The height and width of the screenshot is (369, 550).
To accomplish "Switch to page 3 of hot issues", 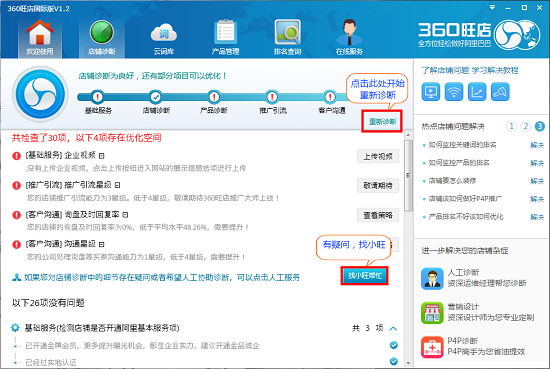I will click(540, 126).
